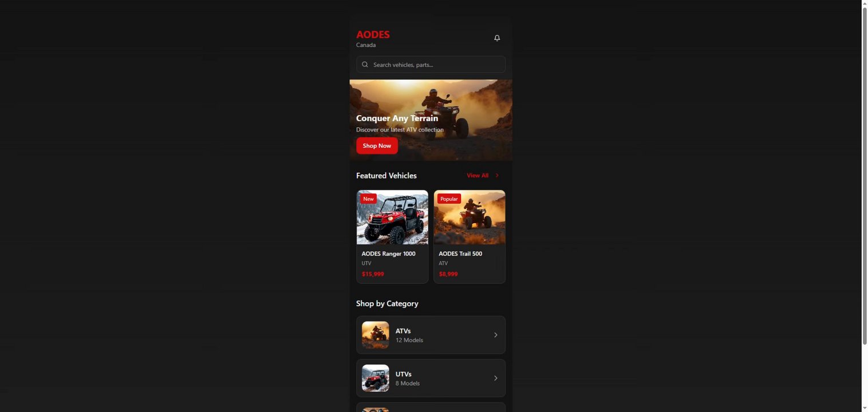Click Discover our latest ATV collection text
This screenshot has width=868, height=412.
click(400, 130)
